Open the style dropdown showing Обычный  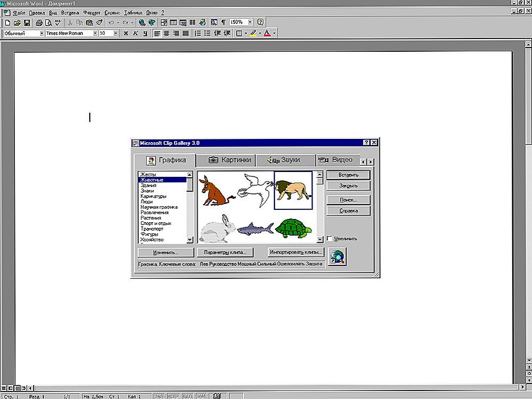click(x=42, y=33)
